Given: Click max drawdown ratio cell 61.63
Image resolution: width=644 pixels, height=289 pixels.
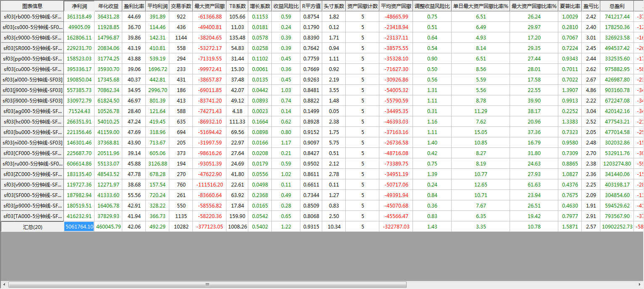Looking at the screenshot, I should pyautogui.click(x=534, y=185).
